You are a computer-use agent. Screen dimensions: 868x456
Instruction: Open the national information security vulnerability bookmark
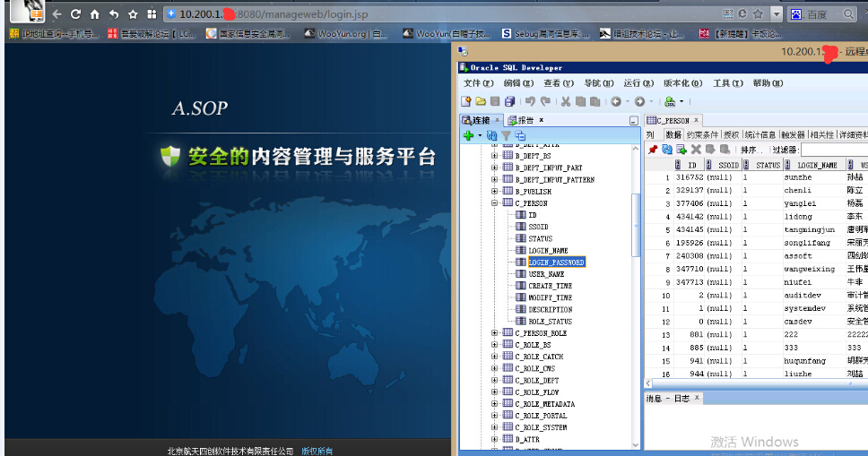tap(248, 34)
